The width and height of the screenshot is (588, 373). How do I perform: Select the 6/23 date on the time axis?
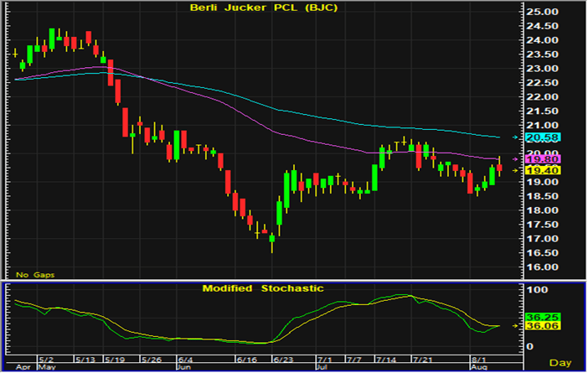click(283, 358)
